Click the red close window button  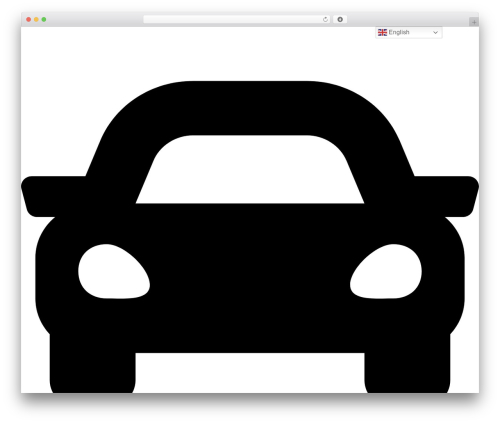(29, 19)
